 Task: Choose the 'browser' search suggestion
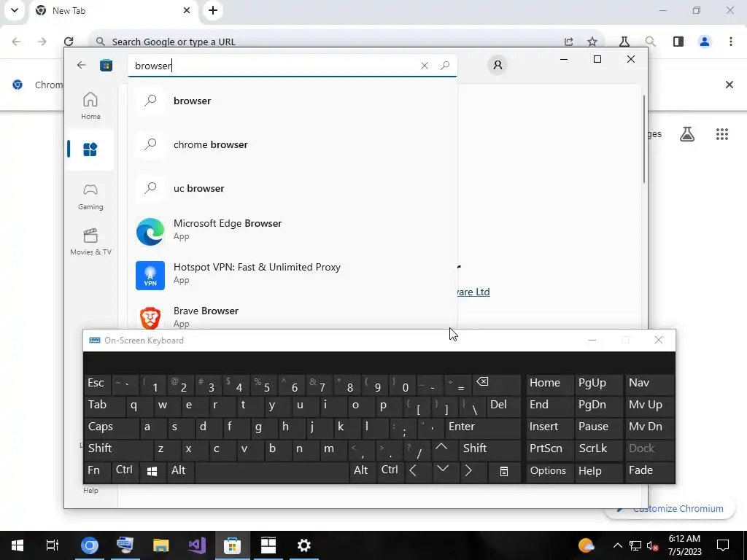click(x=293, y=101)
